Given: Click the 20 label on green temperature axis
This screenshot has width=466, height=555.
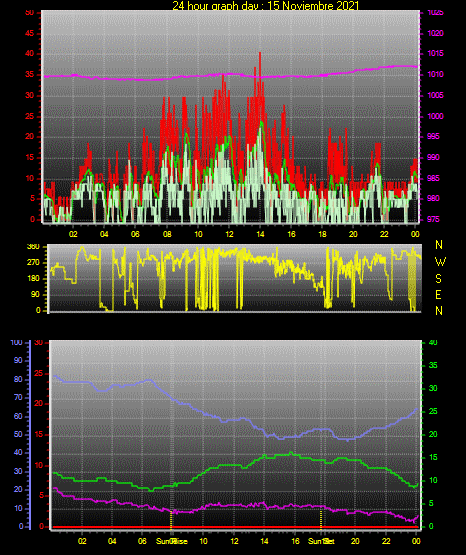Looking at the screenshot, I should click(433, 435).
